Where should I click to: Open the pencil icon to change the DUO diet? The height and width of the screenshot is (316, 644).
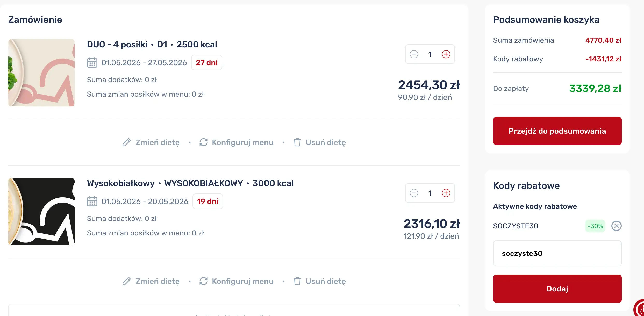point(127,142)
